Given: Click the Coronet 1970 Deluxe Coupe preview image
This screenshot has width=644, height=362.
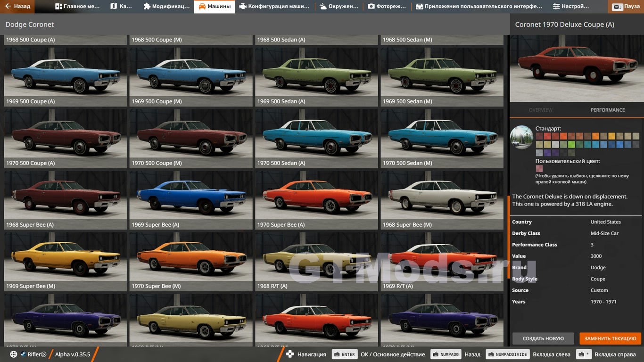Looking at the screenshot, I should [x=577, y=68].
